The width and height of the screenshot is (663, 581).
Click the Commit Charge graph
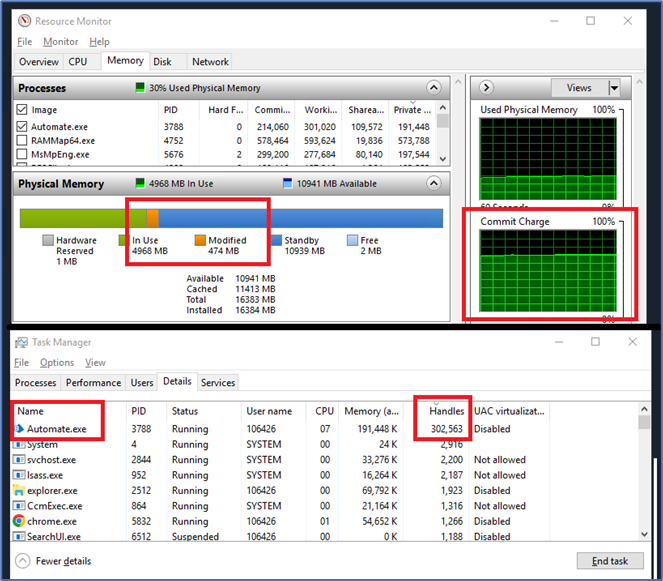tap(548, 271)
